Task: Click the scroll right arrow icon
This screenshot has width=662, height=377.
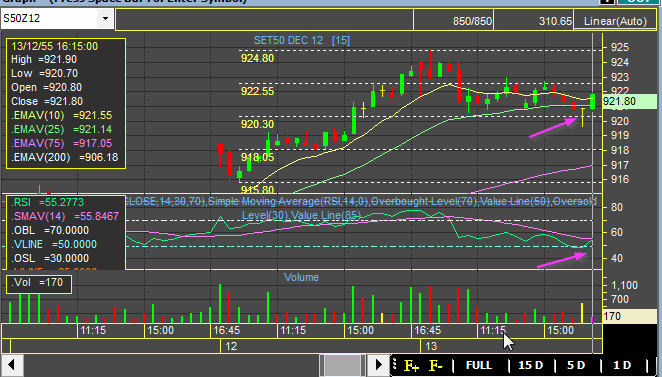Action: coord(378,365)
